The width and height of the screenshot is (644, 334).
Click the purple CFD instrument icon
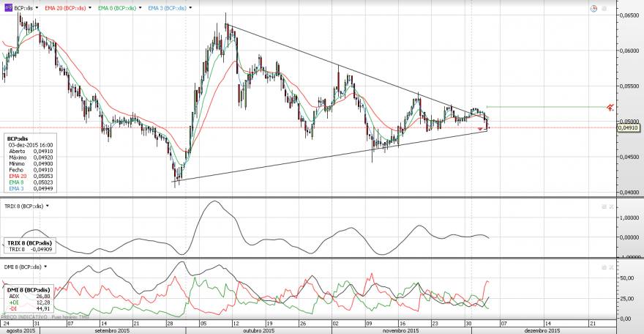point(8,8)
